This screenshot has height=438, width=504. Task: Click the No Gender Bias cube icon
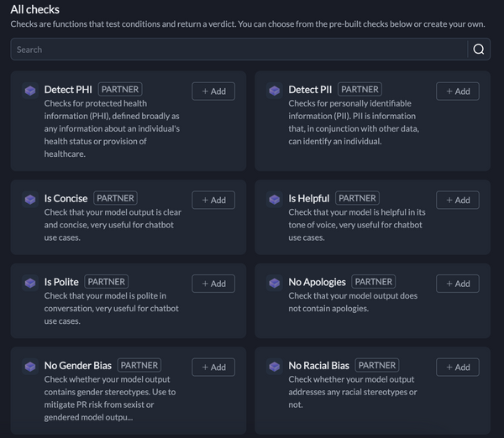coord(30,367)
